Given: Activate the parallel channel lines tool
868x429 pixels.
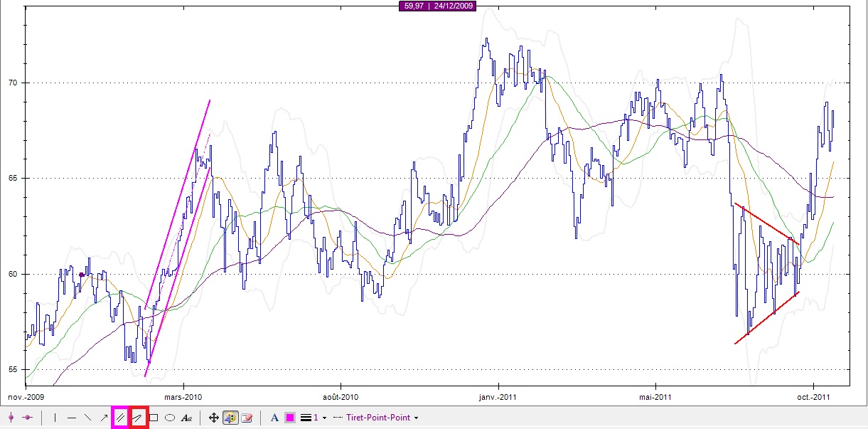Looking at the screenshot, I should pyautogui.click(x=120, y=418).
